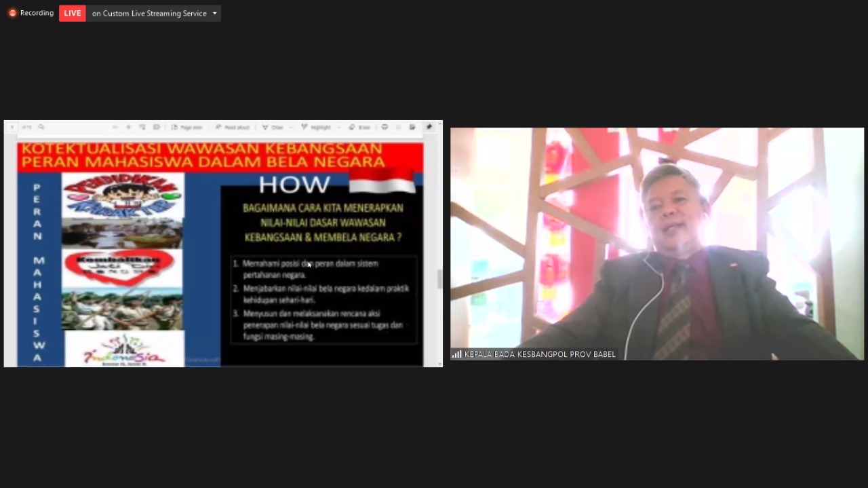Click the zoom in plus icon

[x=129, y=127]
